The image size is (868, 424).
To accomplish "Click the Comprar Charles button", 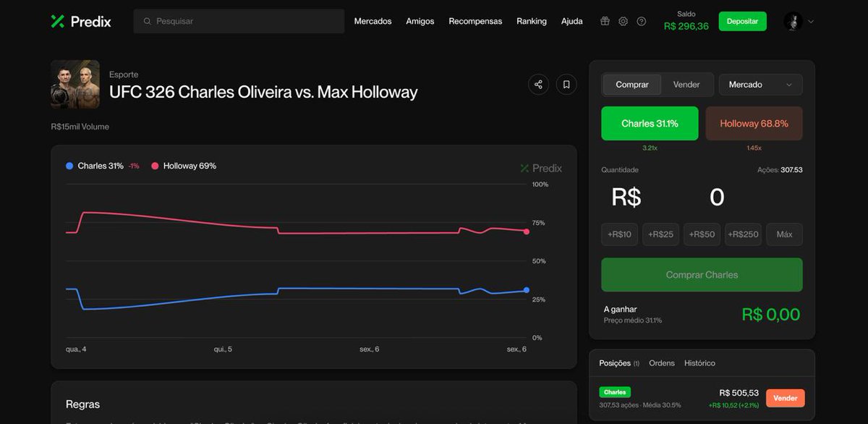I will (702, 275).
